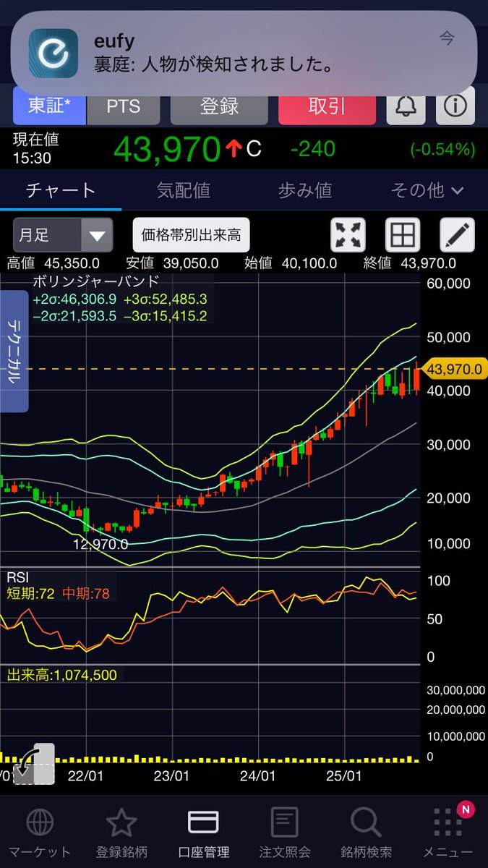Tap the ボリンジャーバンド indicator label
The width and height of the screenshot is (488, 868).
(x=95, y=281)
